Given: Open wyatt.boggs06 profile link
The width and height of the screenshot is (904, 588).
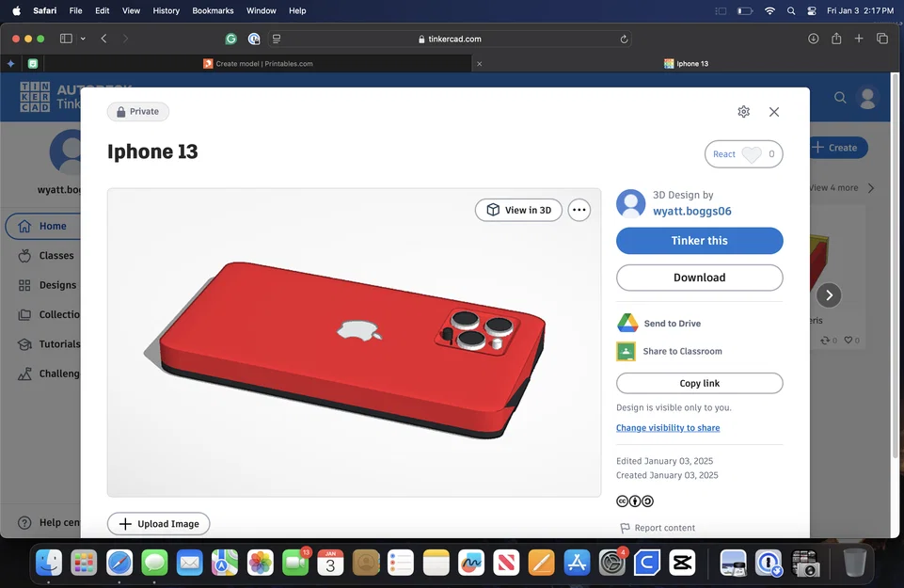Looking at the screenshot, I should [691, 211].
